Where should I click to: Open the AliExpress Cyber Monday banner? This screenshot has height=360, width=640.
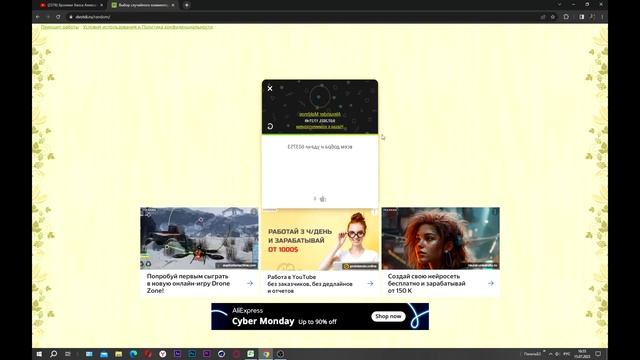(x=320, y=316)
